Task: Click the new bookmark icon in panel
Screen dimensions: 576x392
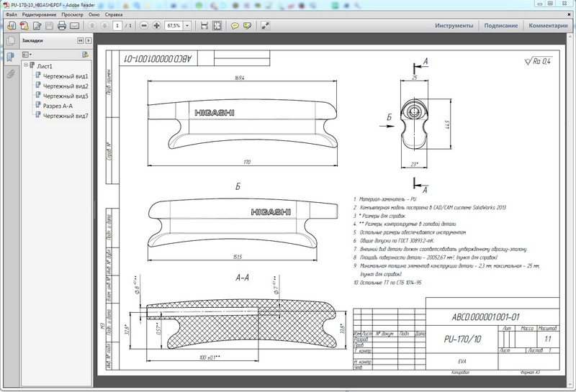Action: 85,55
